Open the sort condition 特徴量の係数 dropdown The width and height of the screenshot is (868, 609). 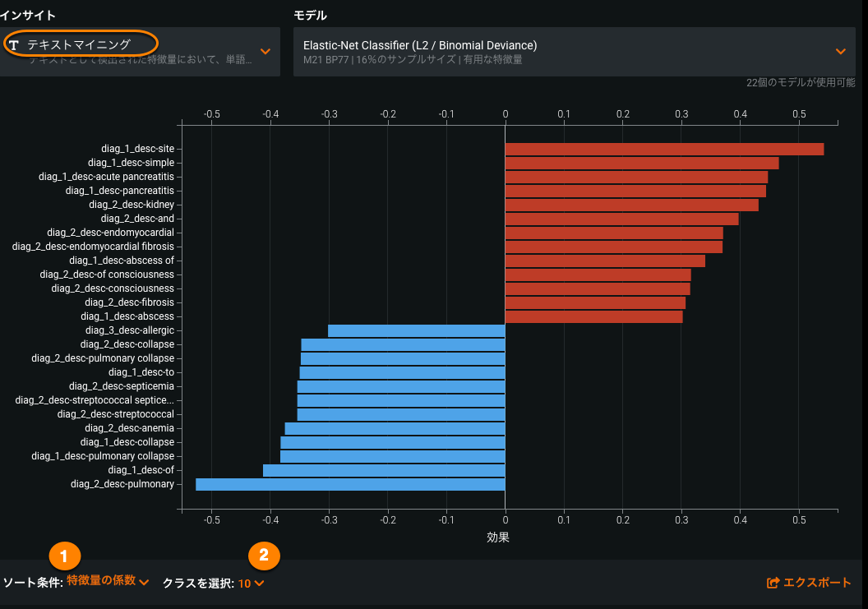click(x=108, y=582)
